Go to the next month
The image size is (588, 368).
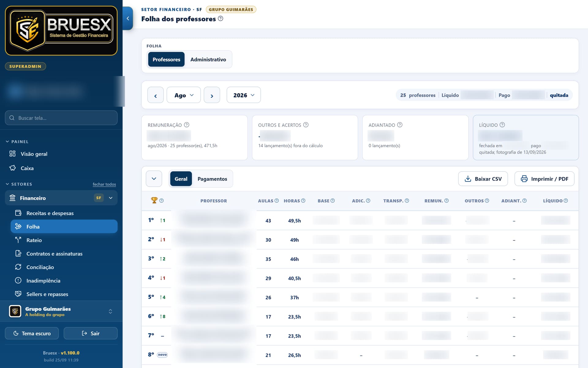(212, 95)
